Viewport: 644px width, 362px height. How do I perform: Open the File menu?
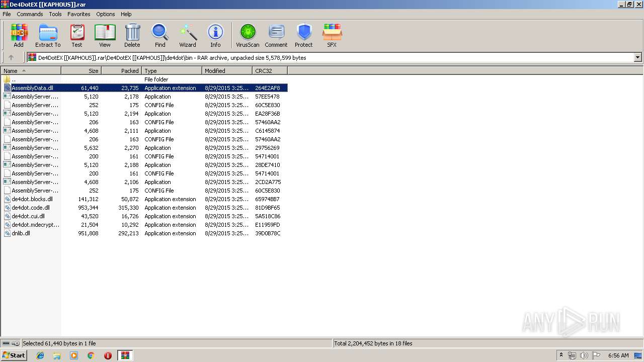pos(7,14)
